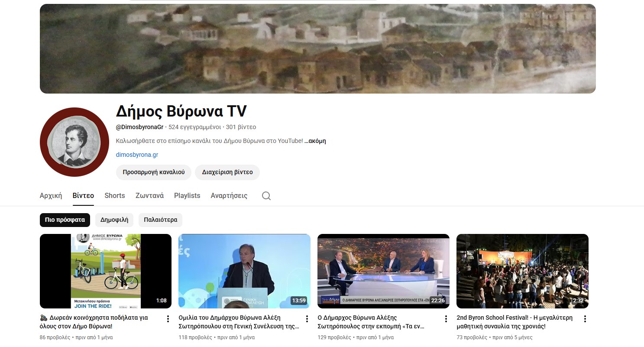644x347 pixels.
Task: Open three-dot menu for the «Τα εν Δήμω» interview video
Action: (x=446, y=319)
